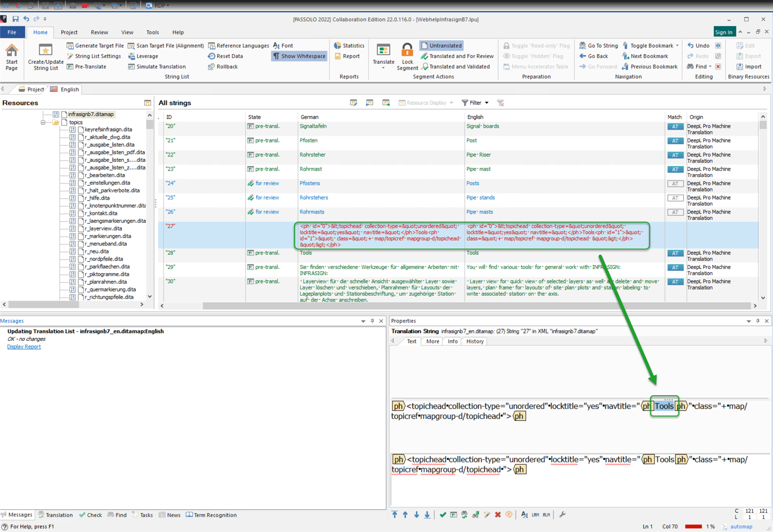
Task: Switch to the Review ribbon tab
Action: click(x=99, y=32)
